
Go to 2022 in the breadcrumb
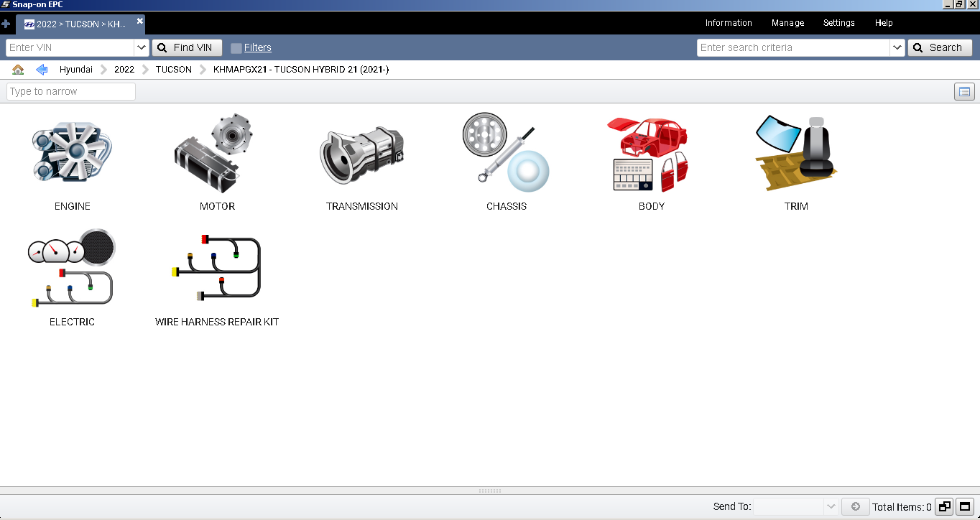pyautogui.click(x=124, y=70)
